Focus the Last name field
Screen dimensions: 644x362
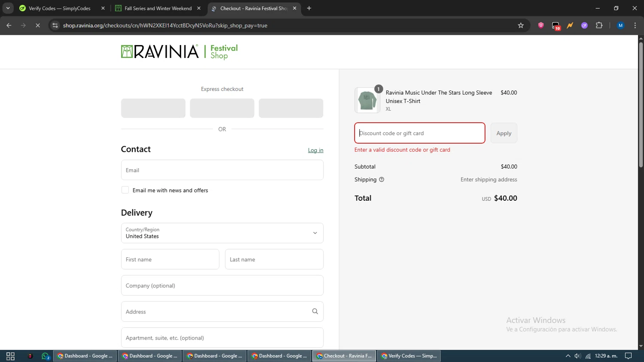pos(274,259)
